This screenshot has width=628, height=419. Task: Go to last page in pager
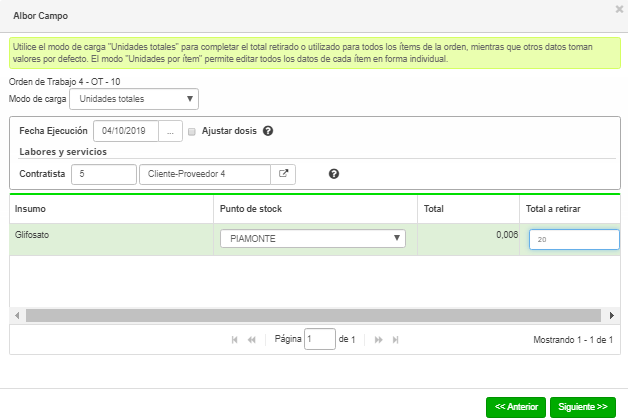(x=396, y=340)
